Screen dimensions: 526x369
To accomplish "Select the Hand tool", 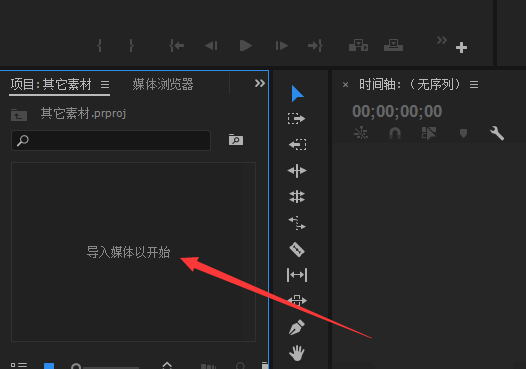I will (297, 353).
